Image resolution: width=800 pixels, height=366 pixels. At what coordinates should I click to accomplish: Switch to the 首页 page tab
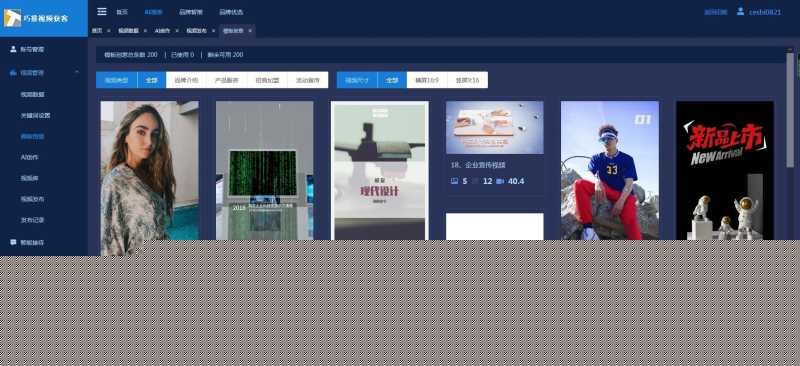point(97,31)
